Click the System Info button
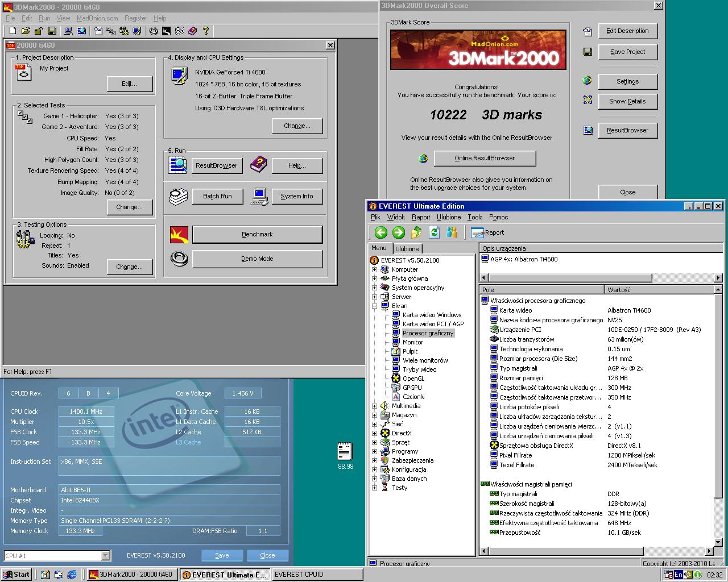 [x=296, y=196]
